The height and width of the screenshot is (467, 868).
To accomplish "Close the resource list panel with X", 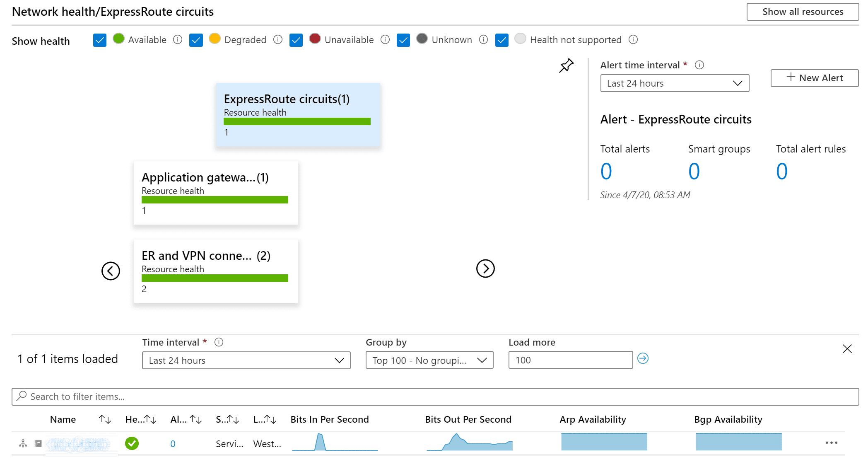I will click(847, 349).
